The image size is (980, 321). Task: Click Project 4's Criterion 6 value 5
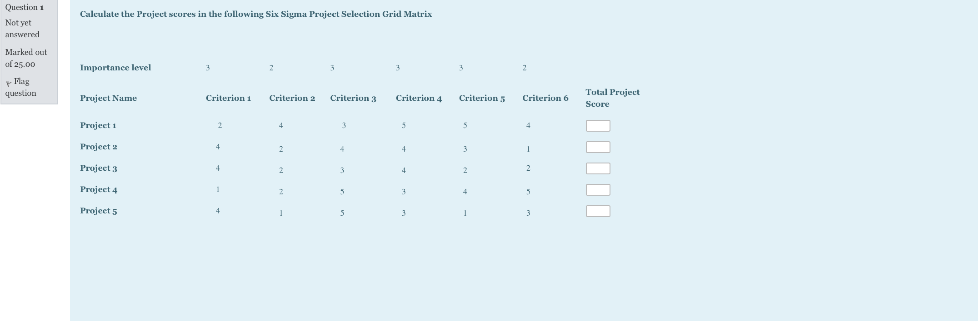(x=528, y=192)
